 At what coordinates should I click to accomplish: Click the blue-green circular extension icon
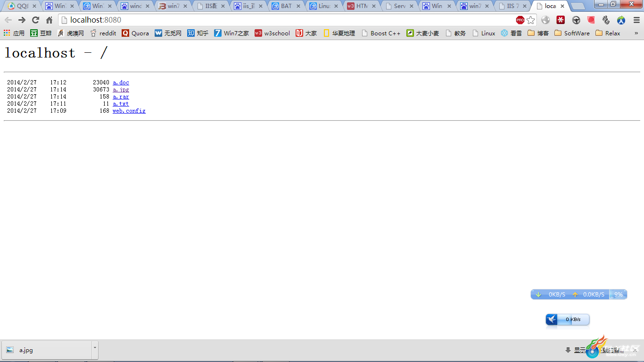point(621,20)
